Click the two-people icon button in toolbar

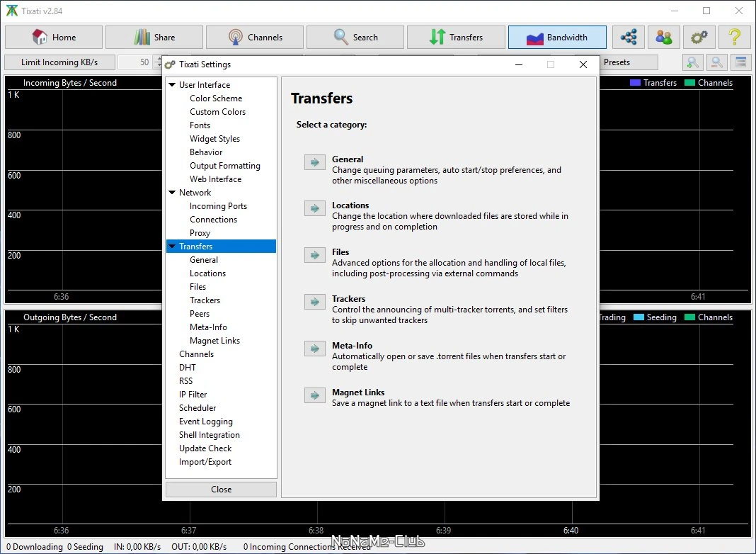[x=664, y=37]
